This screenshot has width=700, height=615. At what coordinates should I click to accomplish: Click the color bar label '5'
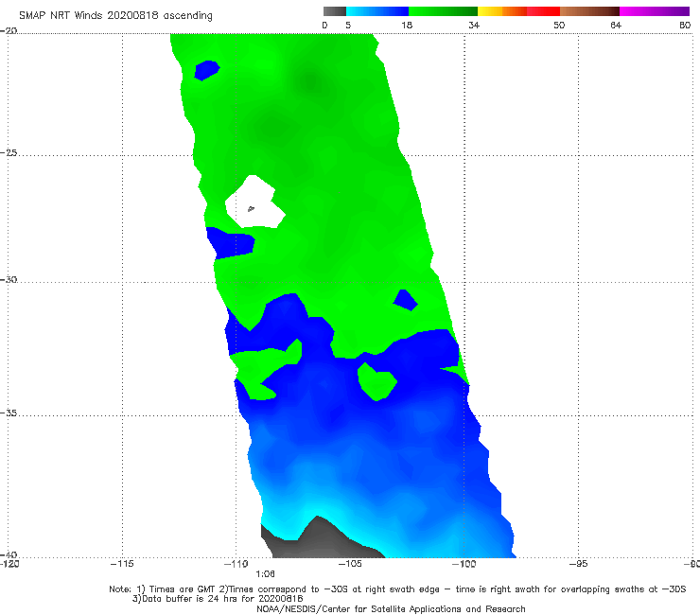(348, 26)
